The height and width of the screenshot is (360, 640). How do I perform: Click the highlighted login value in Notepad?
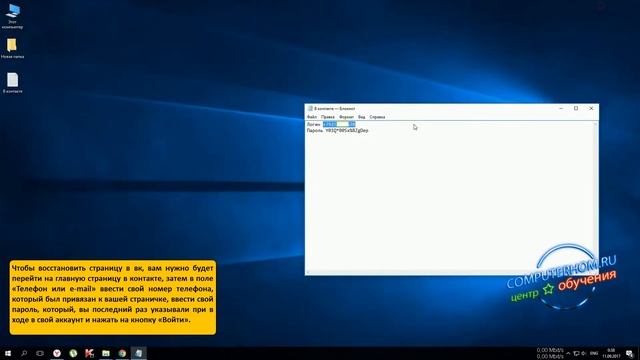click(x=339, y=124)
